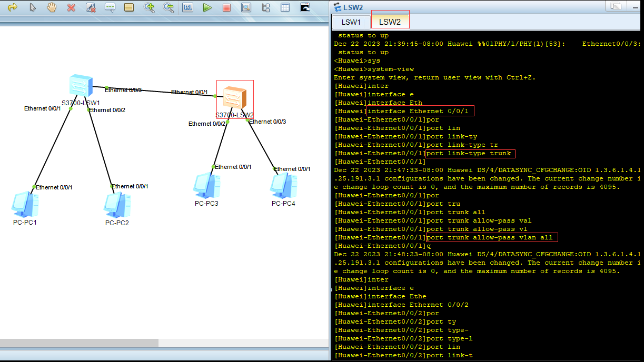Click LSW1's Ethernet 0/0/2 port label
Viewport: 644px width, 362px height.
[x=107, y=110]
